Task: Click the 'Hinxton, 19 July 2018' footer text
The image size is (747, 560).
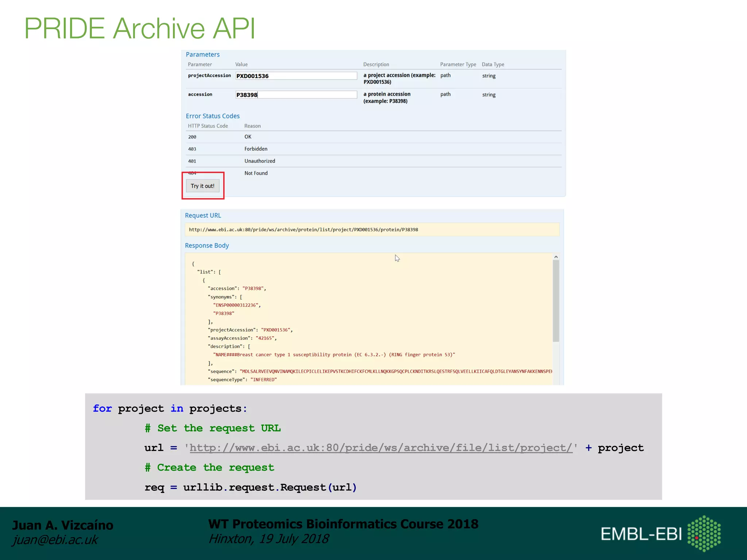Action: coord(268,539)
